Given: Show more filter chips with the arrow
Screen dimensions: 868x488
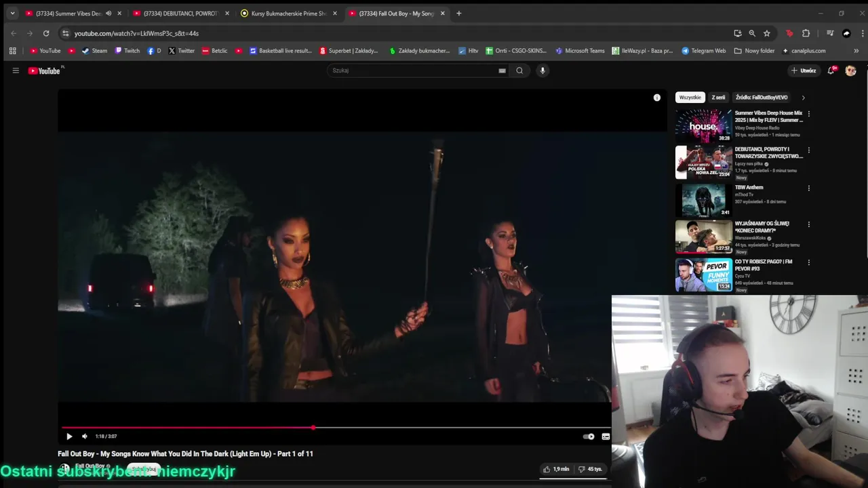Looking at the screenshot, I should tap(803, 98).
